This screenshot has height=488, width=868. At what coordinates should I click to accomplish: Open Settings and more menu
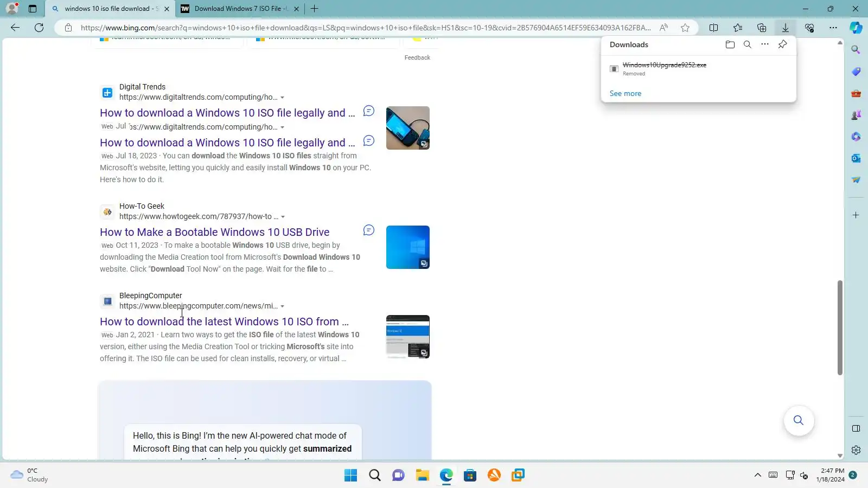tap(833, 28)
